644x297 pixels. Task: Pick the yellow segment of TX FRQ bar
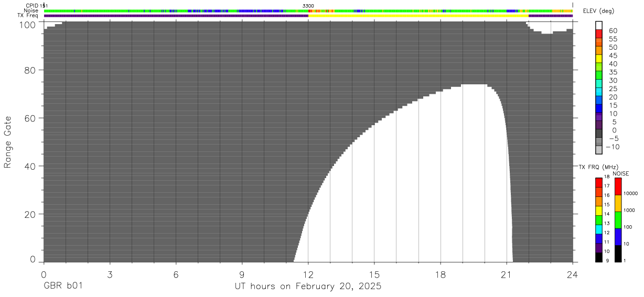tap(599, 211)
